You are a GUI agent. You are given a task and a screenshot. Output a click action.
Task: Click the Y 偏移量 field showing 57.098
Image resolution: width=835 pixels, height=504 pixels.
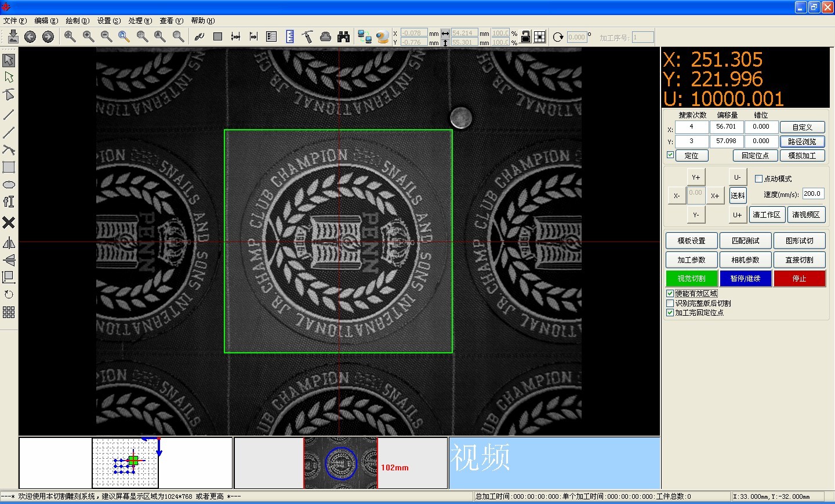pyautogui.click(x=727, y=141)
